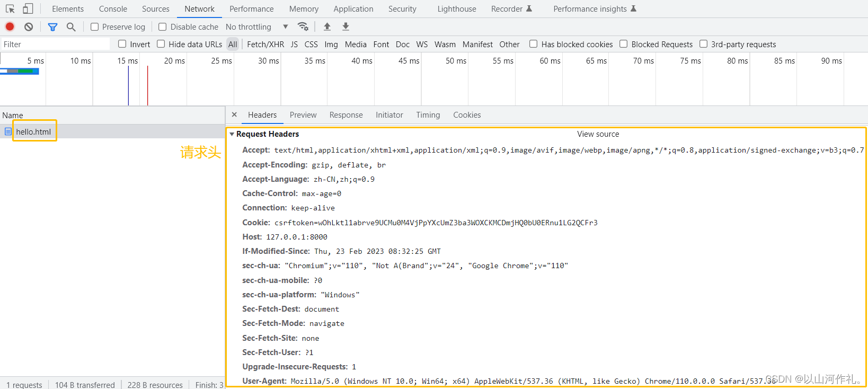Filter by Wasm requests
This screenshot has width=868, height=389.
(445, 45)
